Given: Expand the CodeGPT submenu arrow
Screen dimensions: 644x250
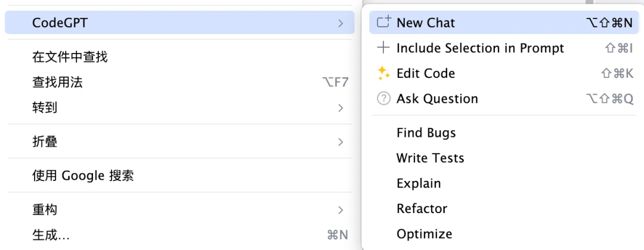Looking at the screenshot, I should pyautogui.click(x=340, y=23).
